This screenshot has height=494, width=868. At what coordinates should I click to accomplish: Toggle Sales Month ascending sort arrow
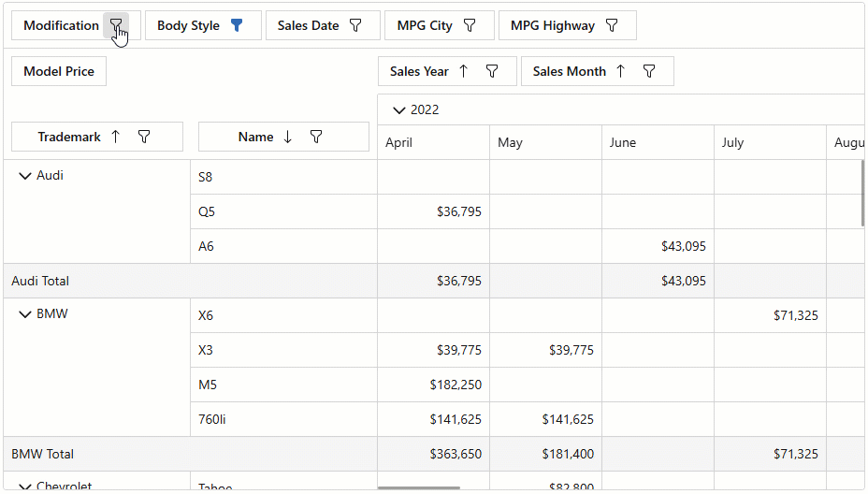[x=620, y=71]
